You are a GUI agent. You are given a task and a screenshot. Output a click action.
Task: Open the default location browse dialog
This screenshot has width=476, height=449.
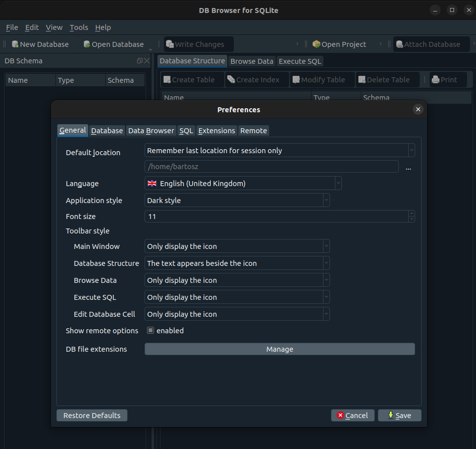pos(408,167)
